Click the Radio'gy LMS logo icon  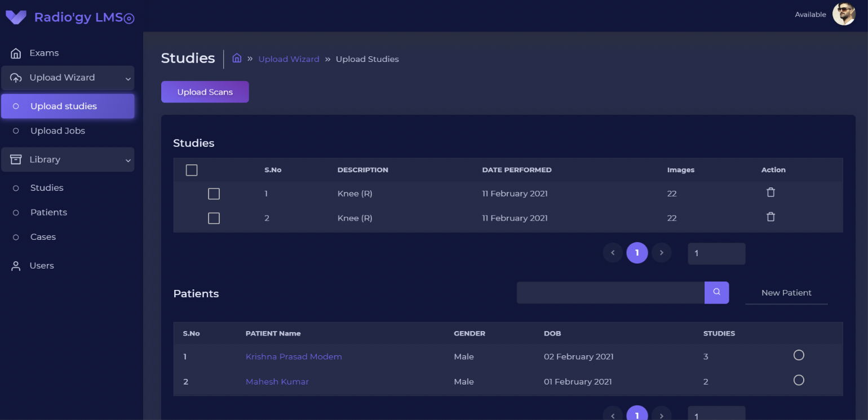tap(16, 17)
